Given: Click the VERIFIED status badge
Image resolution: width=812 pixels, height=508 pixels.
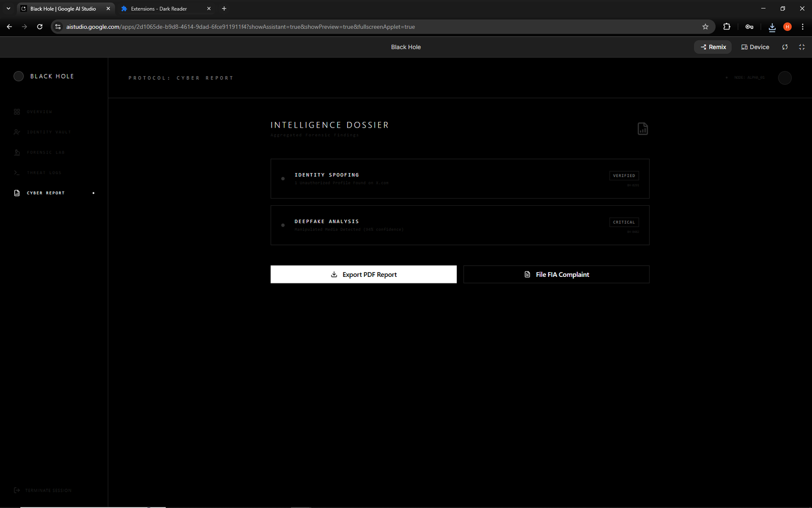Looking at the screenshot, I should [624, 176].
